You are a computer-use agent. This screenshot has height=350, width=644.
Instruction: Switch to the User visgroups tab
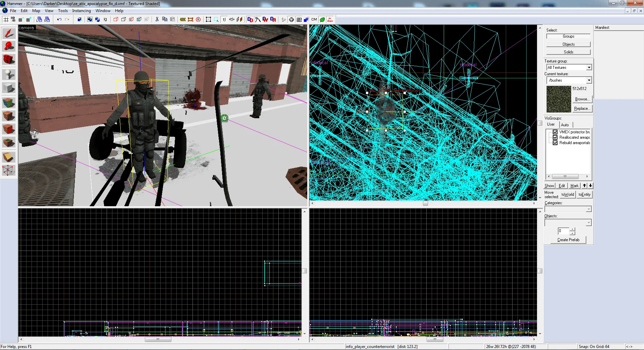[x=551, y=124]
